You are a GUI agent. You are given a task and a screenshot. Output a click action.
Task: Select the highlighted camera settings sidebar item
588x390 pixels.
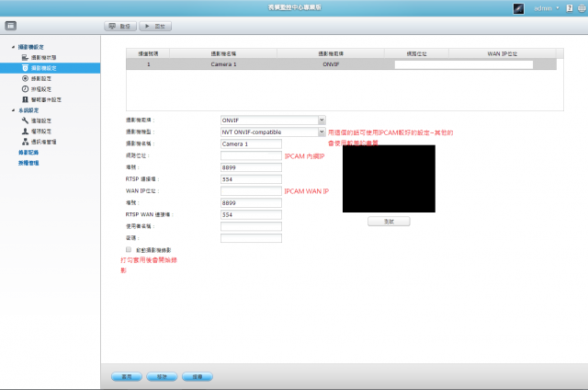(x=50, y=68)
